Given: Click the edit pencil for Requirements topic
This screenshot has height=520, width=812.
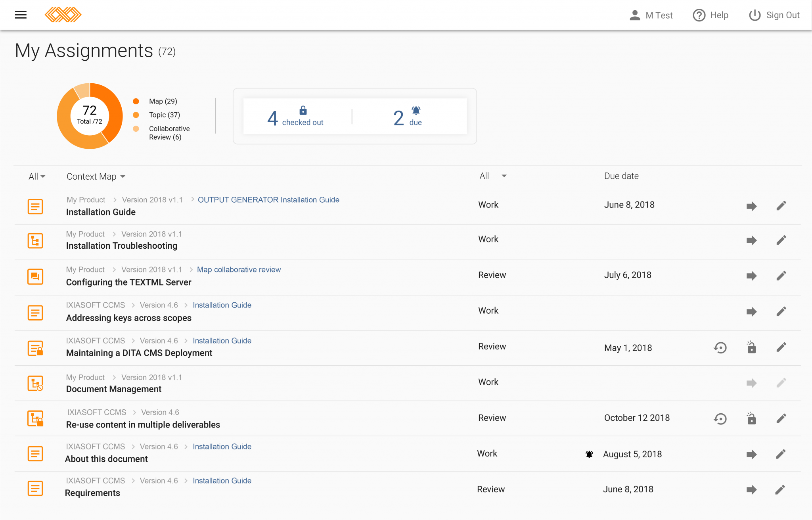Looking at the screenshot, I should click(x=780, y=490).
